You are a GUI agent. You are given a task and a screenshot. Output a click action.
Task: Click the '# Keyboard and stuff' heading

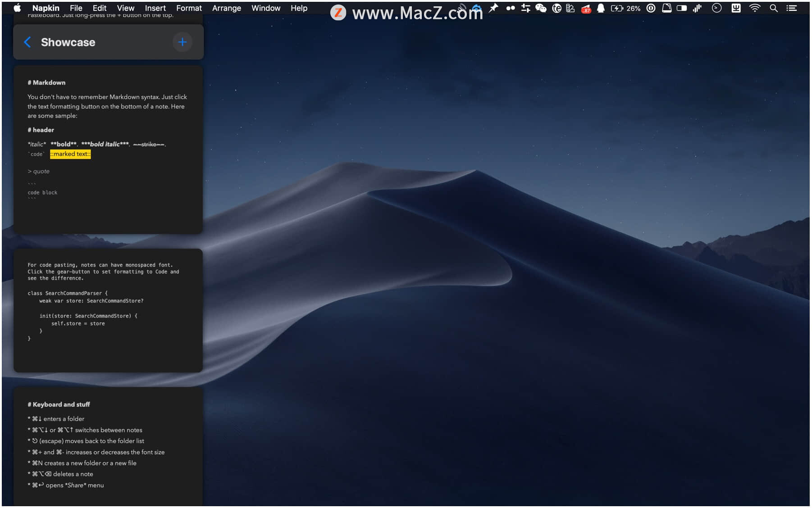[59, 404]
